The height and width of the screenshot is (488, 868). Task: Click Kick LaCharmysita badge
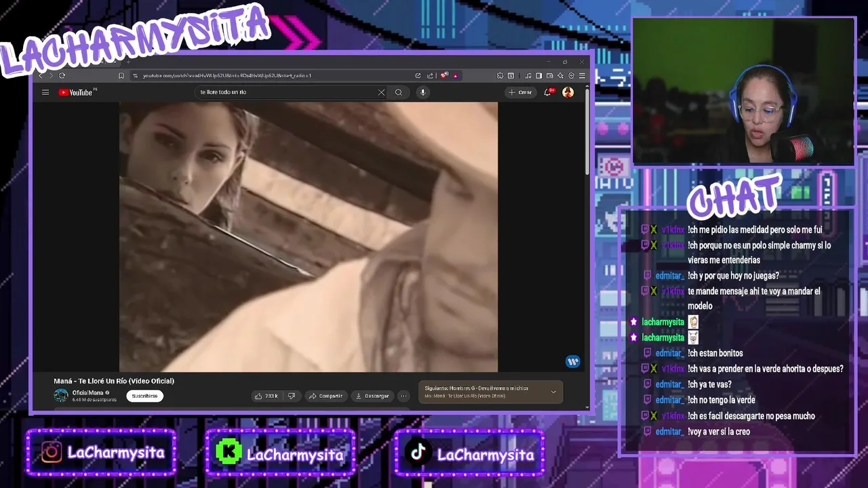pyautogui.click(x=281, y=453)
